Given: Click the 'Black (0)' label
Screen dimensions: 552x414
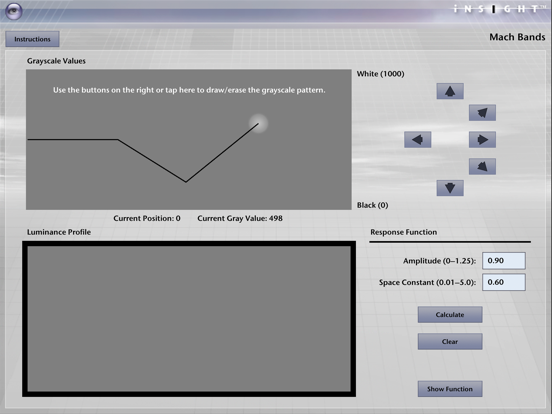Looking at the screenshot, I should [372, 205].
